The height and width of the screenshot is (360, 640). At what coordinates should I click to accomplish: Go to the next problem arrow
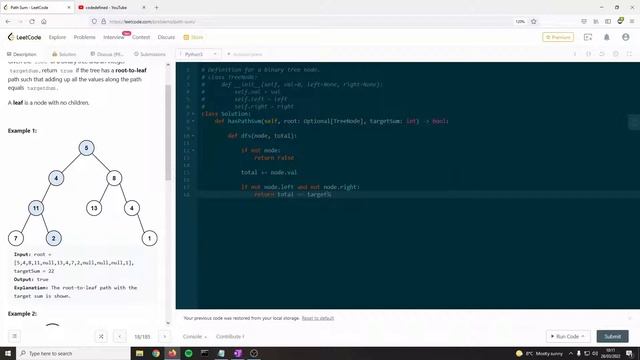tap(164, 336)
